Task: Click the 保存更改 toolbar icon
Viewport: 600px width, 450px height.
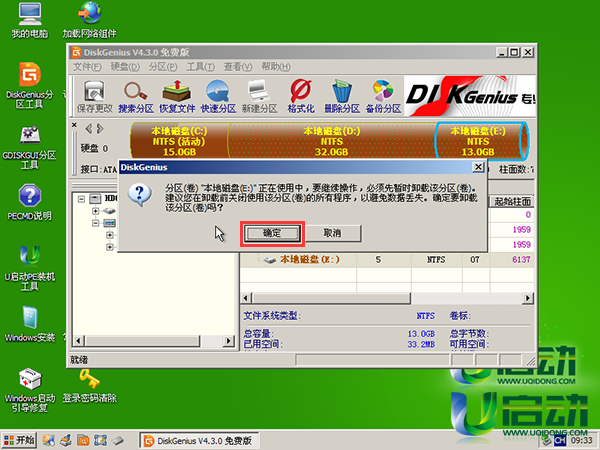Action: coord(95,97)
